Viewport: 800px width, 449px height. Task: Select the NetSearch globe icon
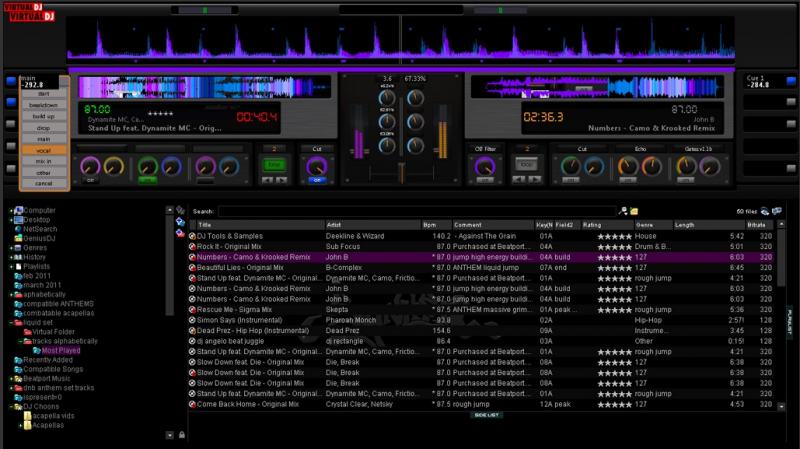click(18, 229)
